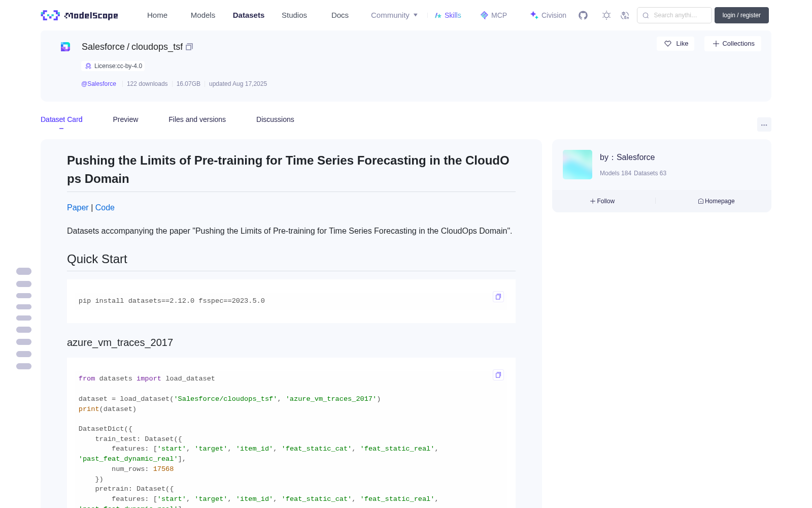Viewport: 812px width, 508px height.
Task: Toggle the light/dark theme sun icon
Action: 606,15
